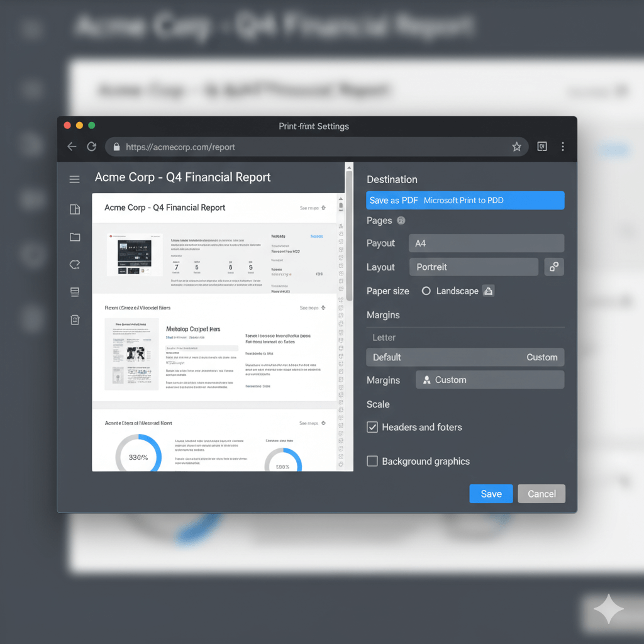Bookmark the page with the star icon

(x=517, y=147)
